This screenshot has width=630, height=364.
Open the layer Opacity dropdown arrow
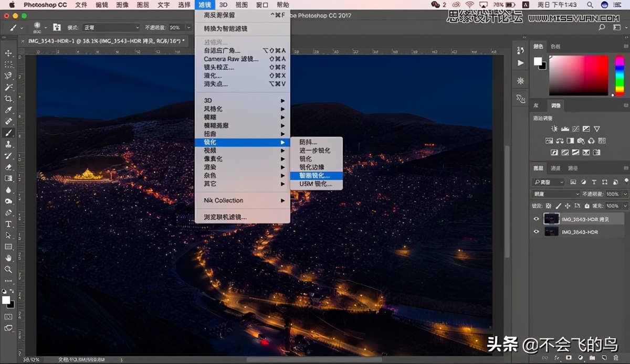[x=626, y=194]
